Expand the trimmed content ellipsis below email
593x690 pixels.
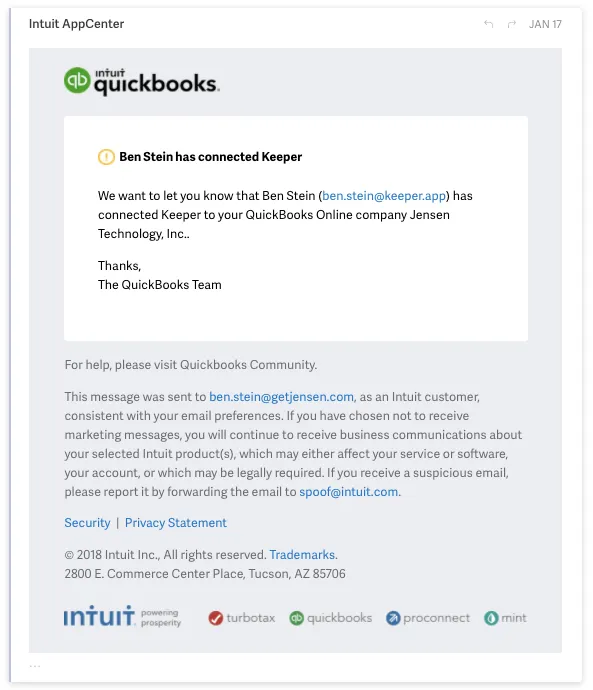35,666
